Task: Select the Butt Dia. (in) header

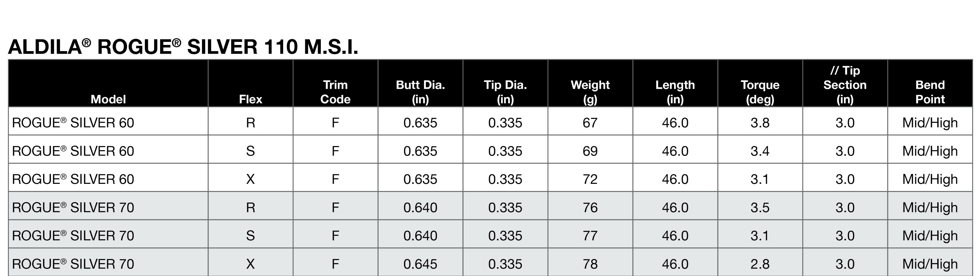Action: pyautogui.click(x=420, y=92)
